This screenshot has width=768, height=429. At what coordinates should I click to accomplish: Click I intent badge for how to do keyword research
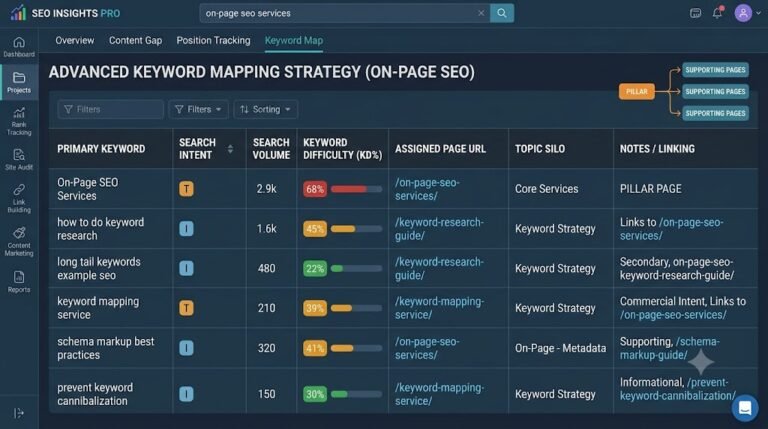[x=186, y=229]
